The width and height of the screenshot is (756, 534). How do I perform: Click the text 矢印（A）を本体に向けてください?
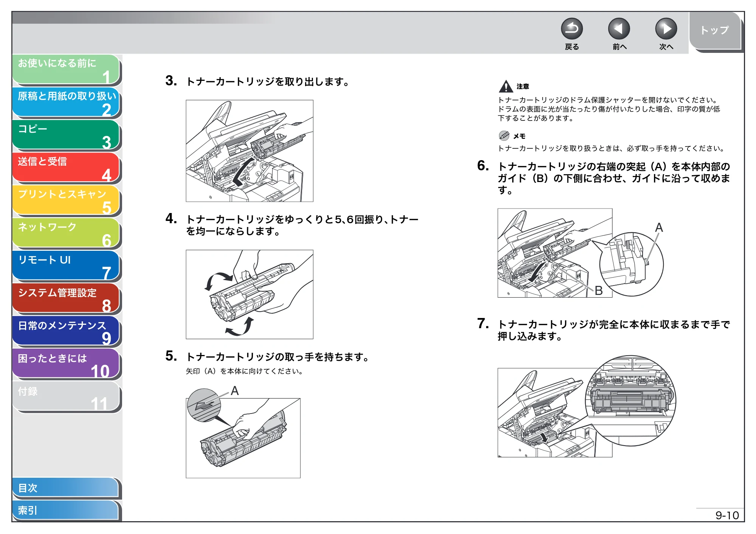pos(245,371)
